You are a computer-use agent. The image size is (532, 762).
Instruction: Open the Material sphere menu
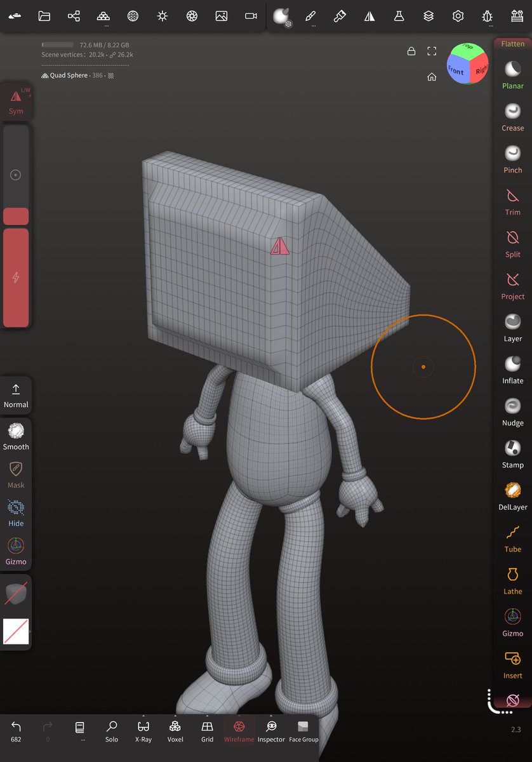coord(133,16)
